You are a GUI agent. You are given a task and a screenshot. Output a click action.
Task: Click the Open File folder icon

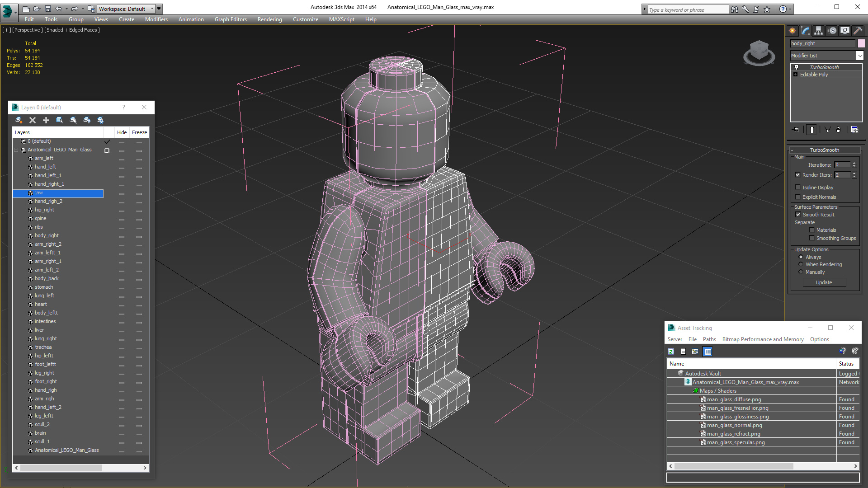[37, 9]
